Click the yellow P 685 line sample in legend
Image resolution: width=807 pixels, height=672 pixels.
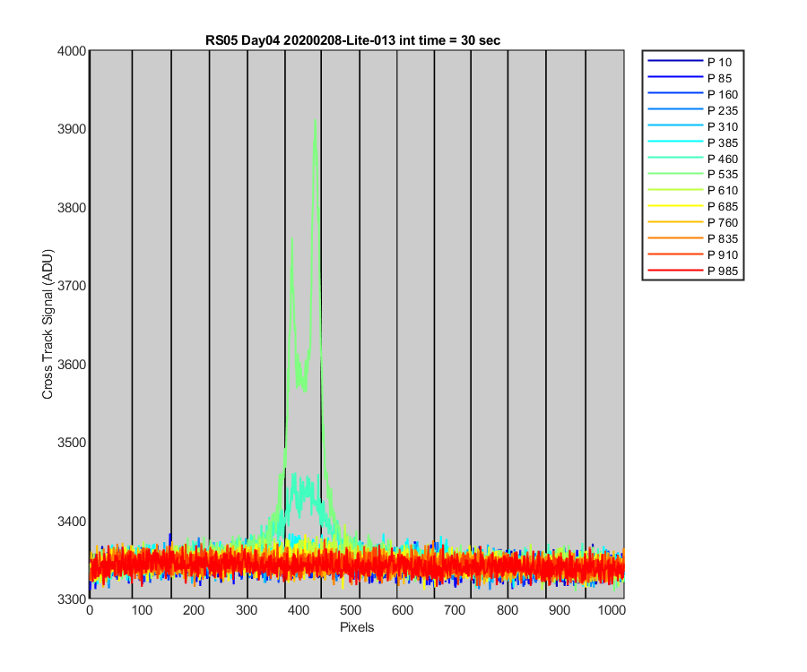pyautogui.click(x=675, y=206)
